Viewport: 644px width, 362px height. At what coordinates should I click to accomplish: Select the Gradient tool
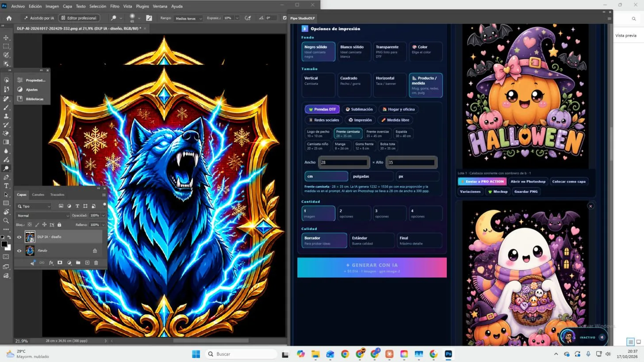point(6,142)
